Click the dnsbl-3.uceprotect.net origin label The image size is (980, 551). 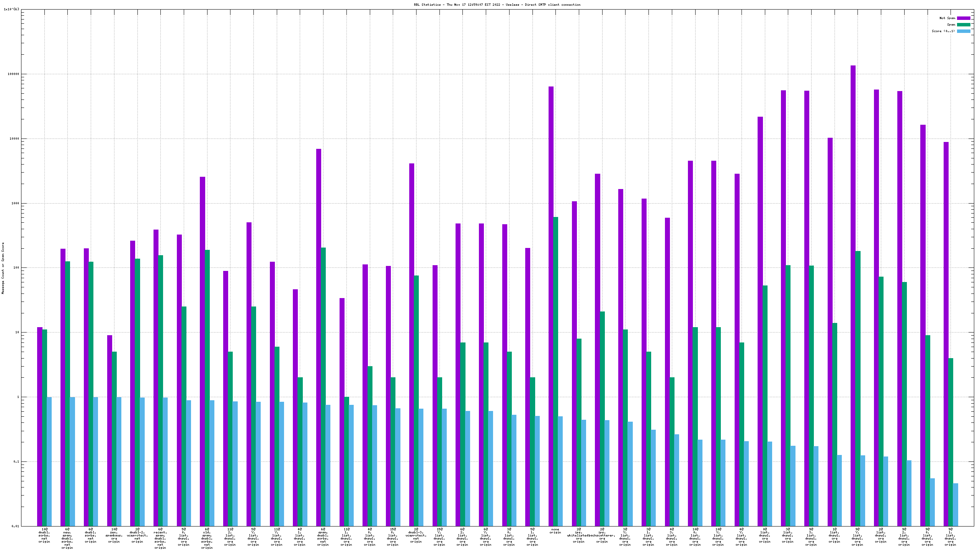(x=416, y=535)
